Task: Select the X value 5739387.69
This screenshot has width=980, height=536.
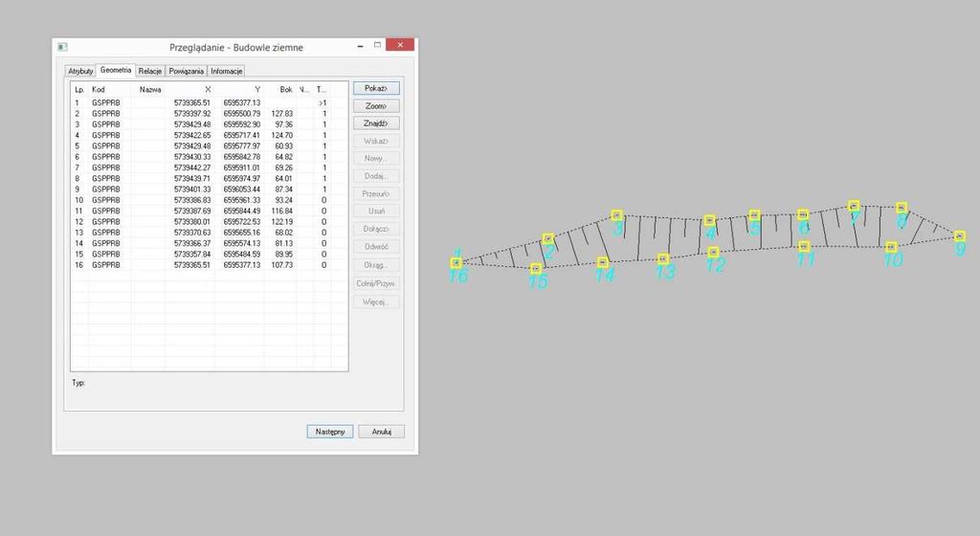Action: [x=192, y=212]
